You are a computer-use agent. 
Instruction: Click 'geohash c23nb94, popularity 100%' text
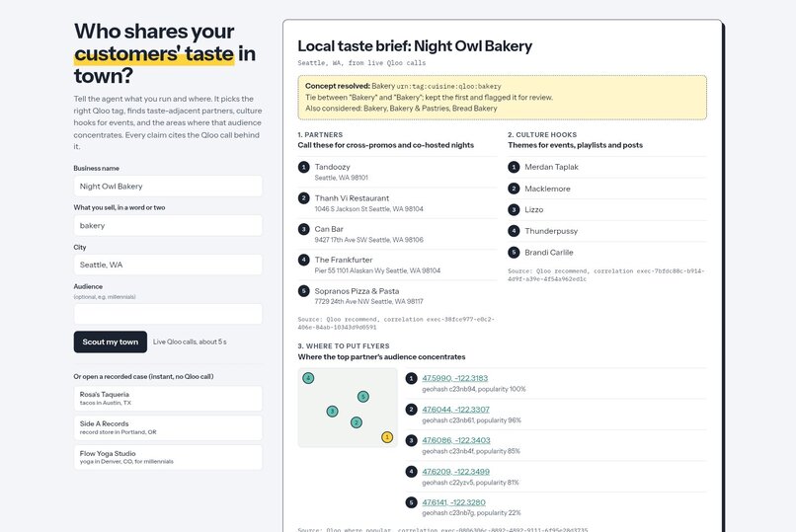(x=474, y=389)
